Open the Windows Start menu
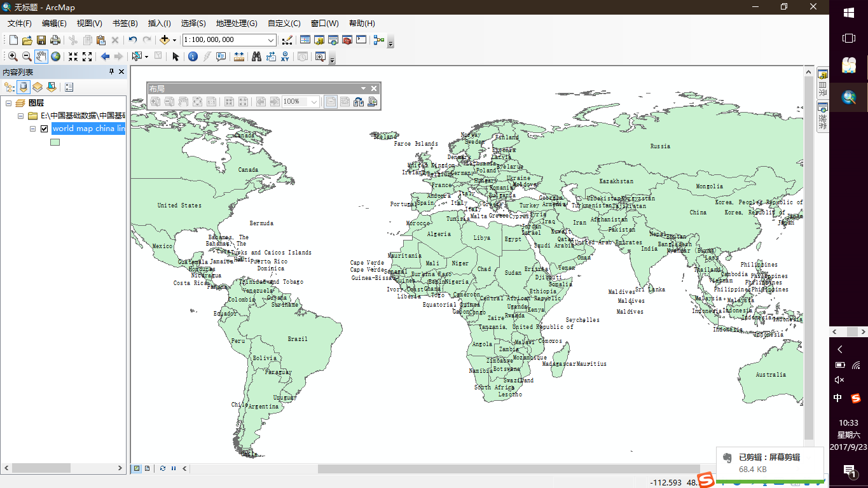Viewport: 868px width, 488px height. [x=848, y=12]
